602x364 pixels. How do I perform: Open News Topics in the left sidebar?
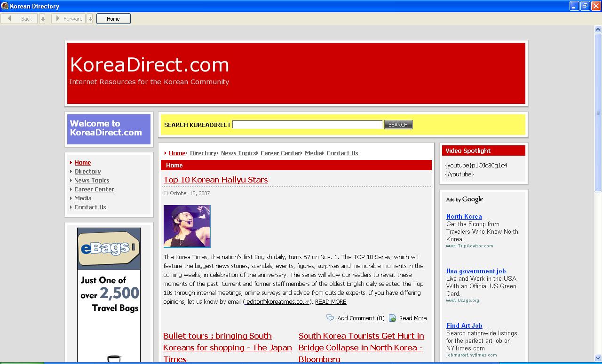pos(92,181)
